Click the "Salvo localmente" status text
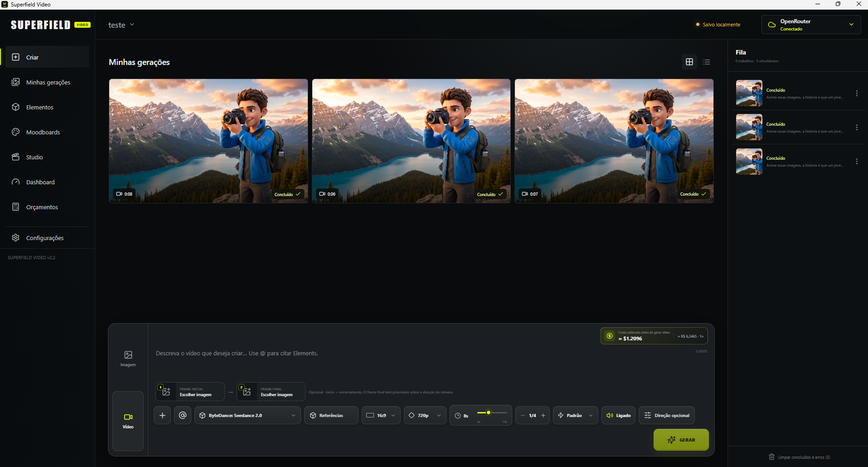 pyautogui.click(x=722, y=25)
